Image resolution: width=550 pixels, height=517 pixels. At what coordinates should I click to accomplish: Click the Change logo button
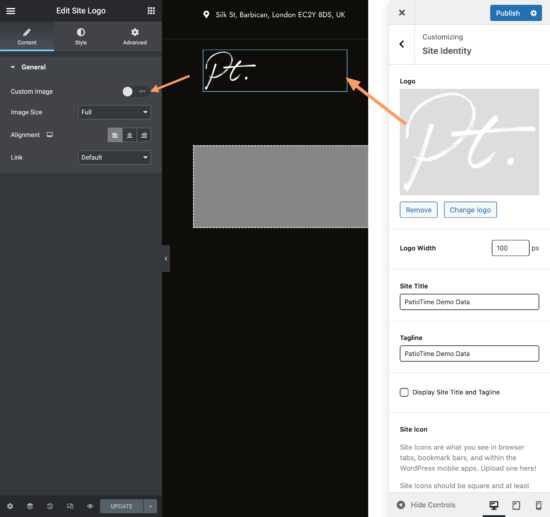(470, 210)
